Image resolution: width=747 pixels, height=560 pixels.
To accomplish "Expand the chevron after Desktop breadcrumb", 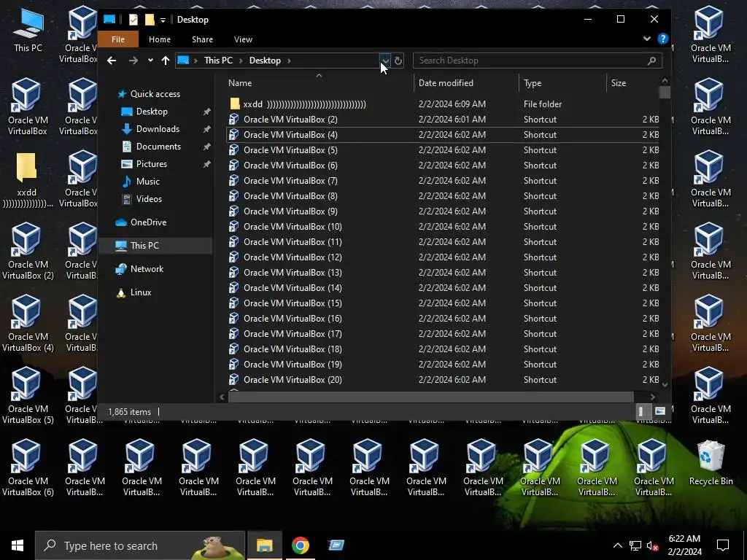I will pyautogui.click(x=289, y=61).
